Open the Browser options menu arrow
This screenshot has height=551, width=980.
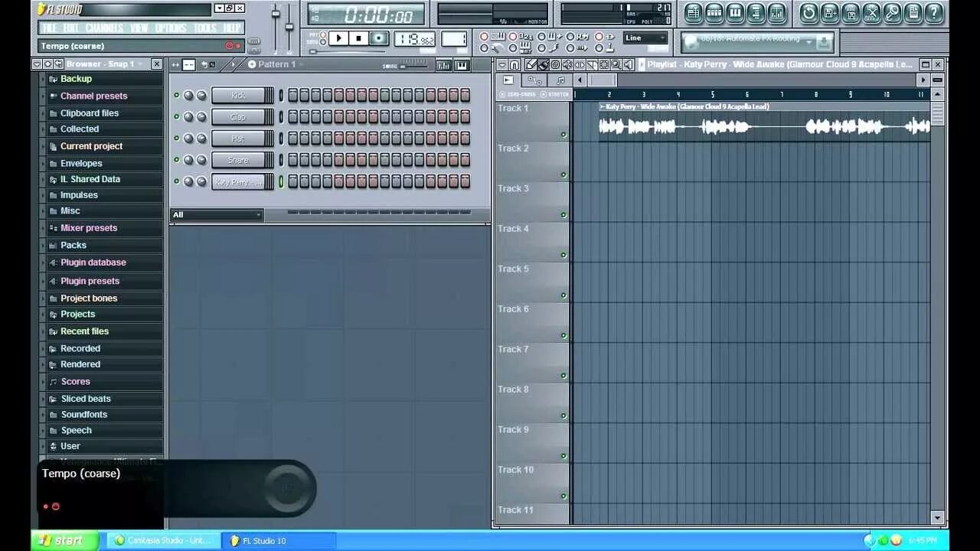pos(37,64)
